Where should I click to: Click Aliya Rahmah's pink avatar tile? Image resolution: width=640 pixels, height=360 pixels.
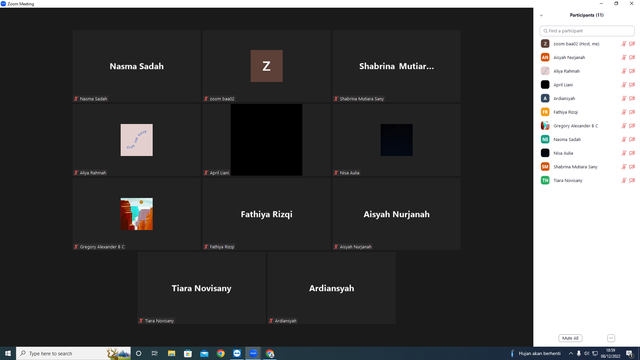click(x=136, y=140)
